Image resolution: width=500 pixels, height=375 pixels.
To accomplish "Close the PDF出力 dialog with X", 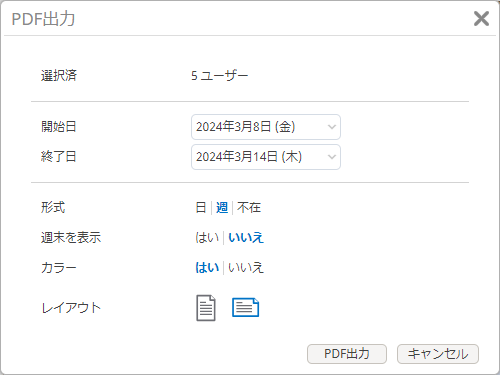I will [x=481, y=18].
